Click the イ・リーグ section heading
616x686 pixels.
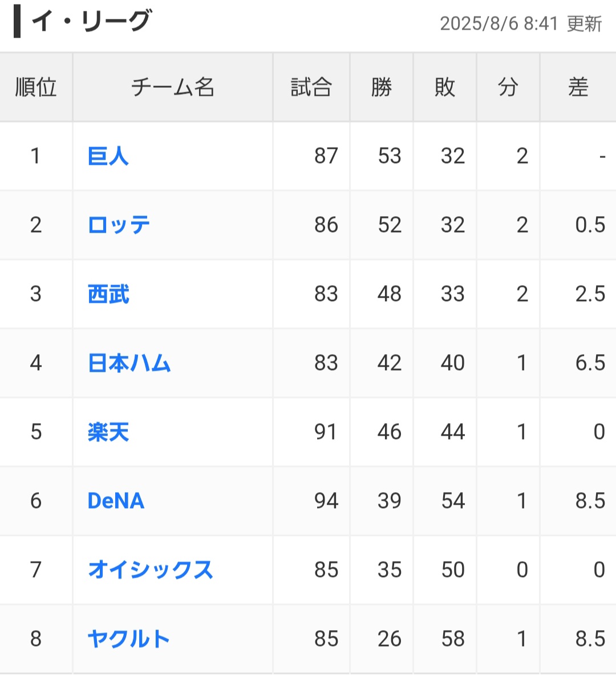point(91,22)
